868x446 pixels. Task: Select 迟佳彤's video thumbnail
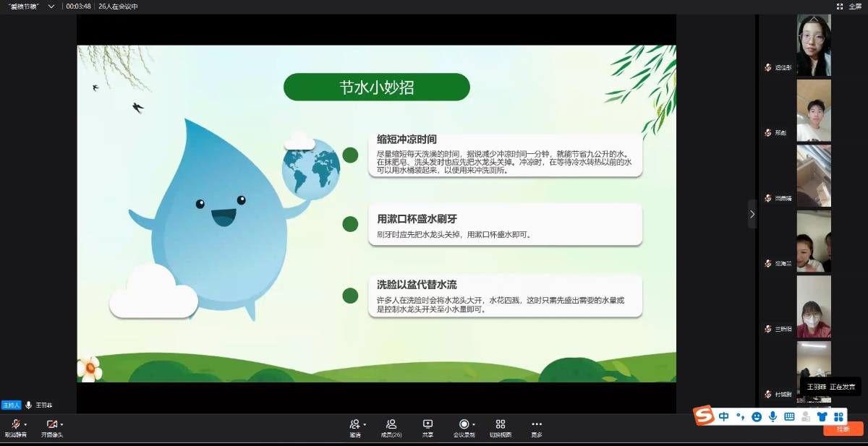point(814,45)
